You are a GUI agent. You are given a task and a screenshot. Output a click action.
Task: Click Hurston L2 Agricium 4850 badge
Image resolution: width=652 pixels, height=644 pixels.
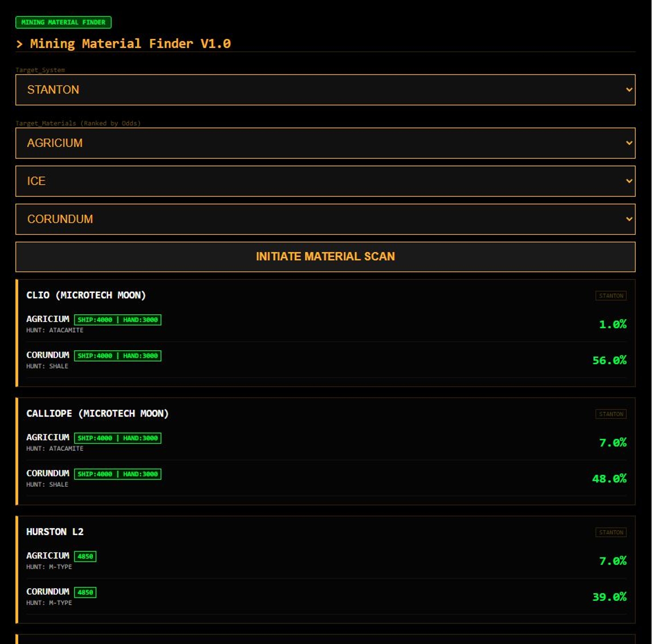[85, 557]
